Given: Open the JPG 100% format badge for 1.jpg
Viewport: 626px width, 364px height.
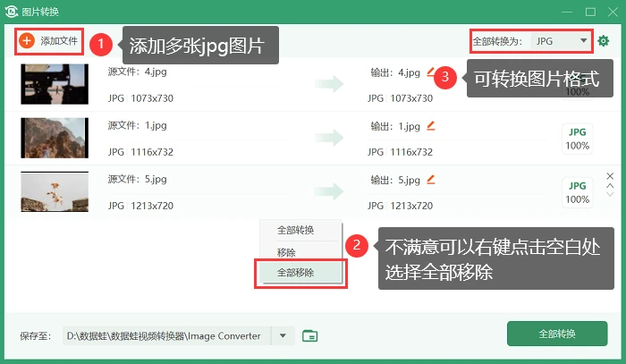Looking at the screenshot, I should (578, 139).
